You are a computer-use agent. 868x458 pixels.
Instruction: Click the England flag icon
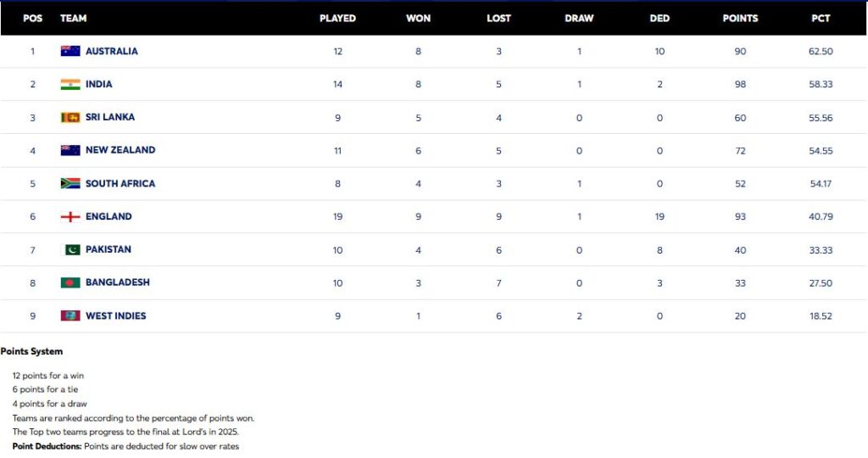70,216
